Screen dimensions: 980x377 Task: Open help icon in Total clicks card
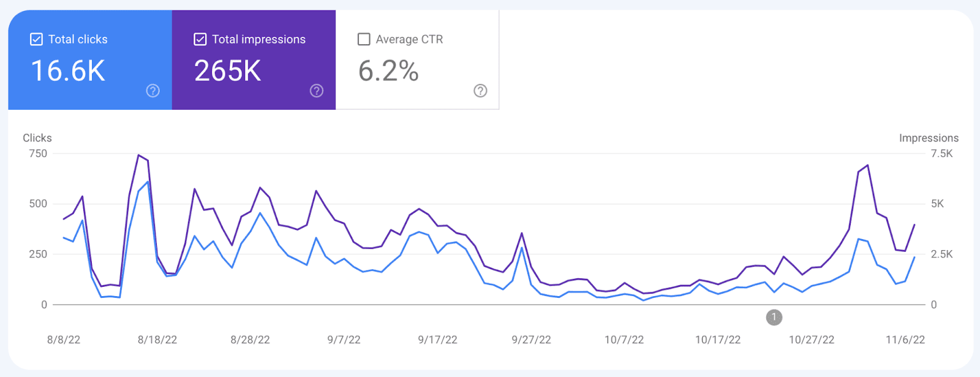[x=153, y=91]
